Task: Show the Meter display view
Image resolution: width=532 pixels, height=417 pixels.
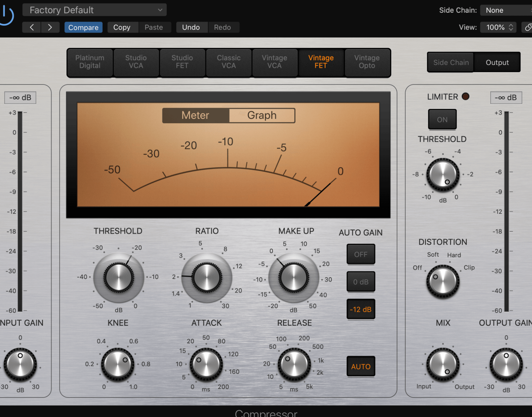Action: [195, 115]
